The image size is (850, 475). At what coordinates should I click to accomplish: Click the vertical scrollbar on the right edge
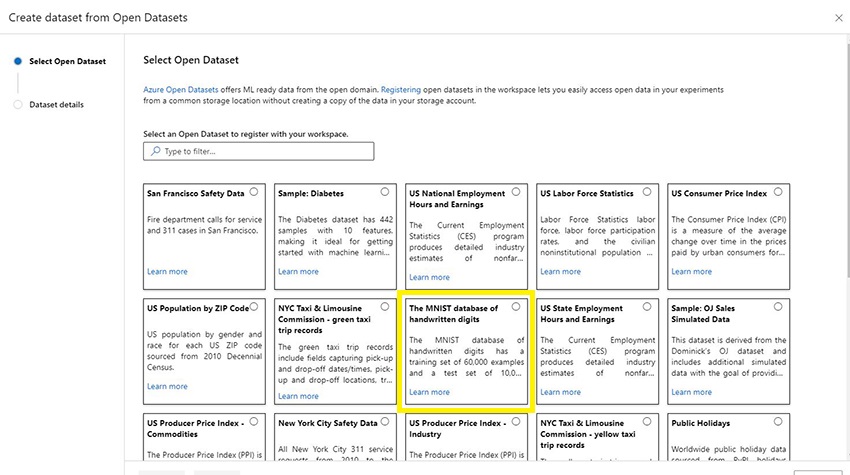coord(847,163)
